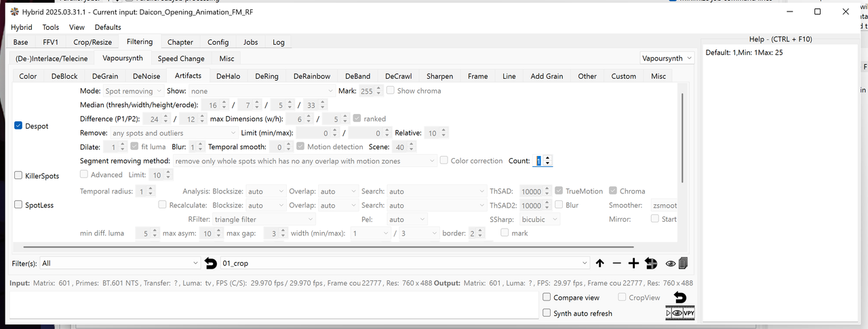
Task: Click the empty text box beside Compare view
Action: click(273, 305)
